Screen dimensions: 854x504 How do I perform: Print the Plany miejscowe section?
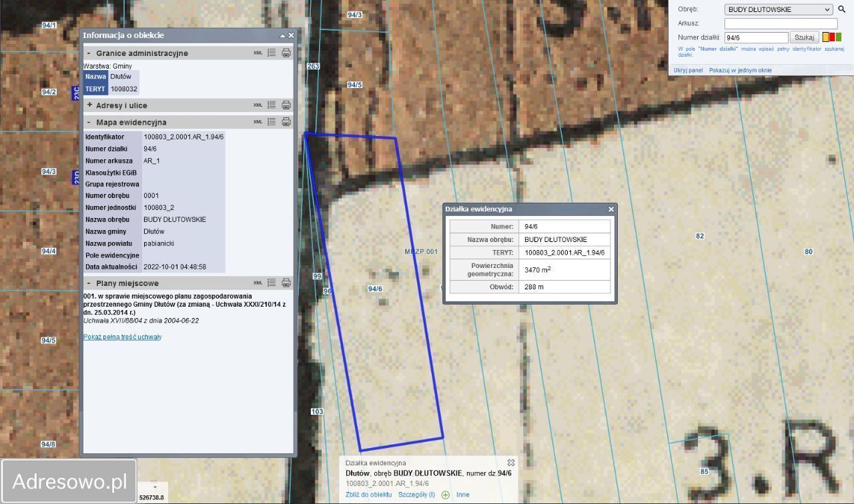286,283
